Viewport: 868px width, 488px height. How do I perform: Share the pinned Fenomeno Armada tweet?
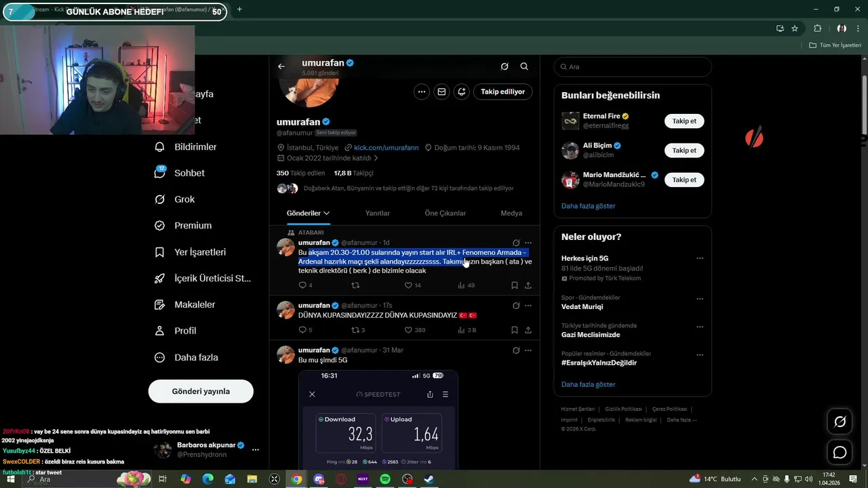[x=528, y=285]
